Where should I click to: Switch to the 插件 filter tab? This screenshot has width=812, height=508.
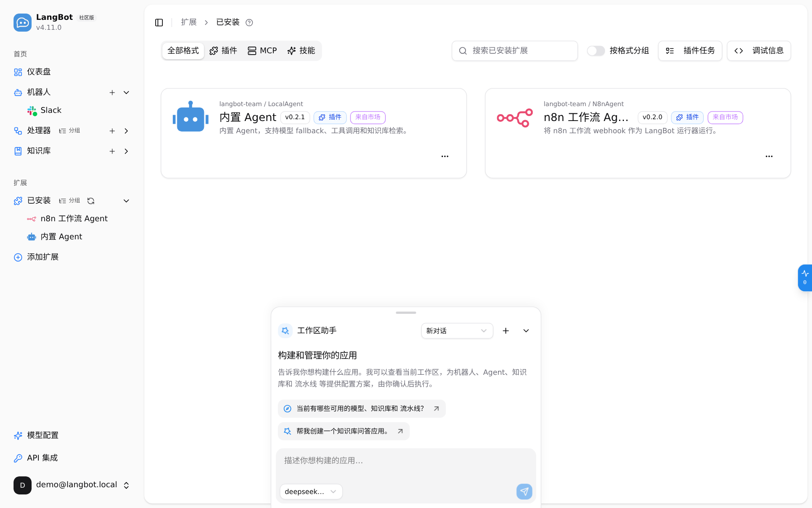223,51
